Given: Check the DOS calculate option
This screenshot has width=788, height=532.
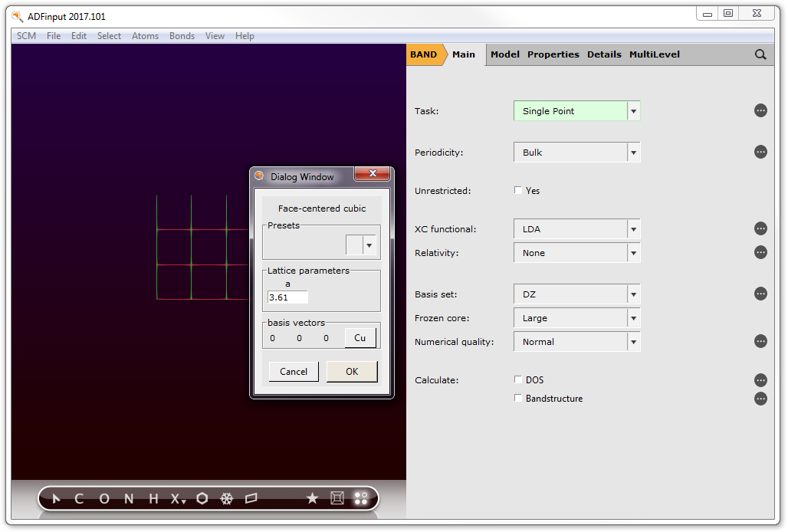Looking at the screenshot, I should click(518, 379).
